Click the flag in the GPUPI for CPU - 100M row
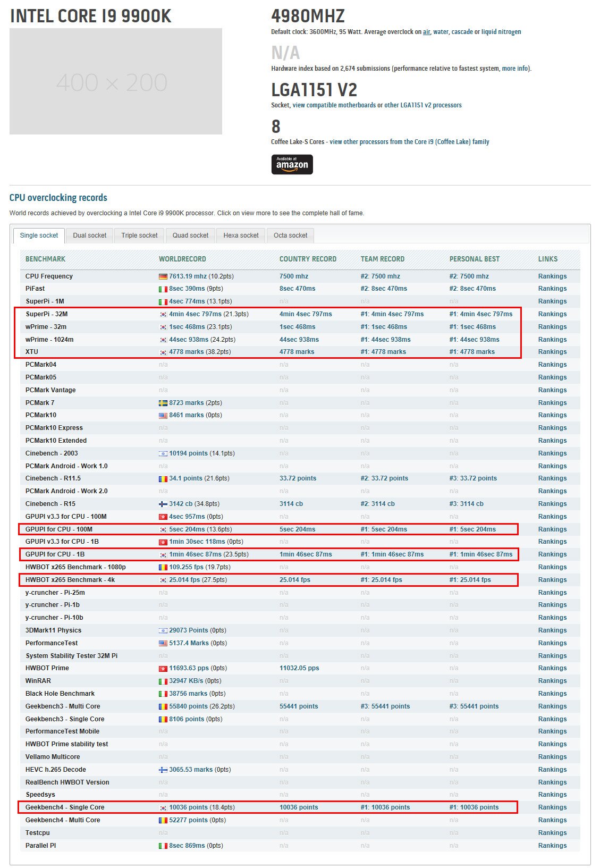This screenshot has height=868, width=600. pos(163,529)
